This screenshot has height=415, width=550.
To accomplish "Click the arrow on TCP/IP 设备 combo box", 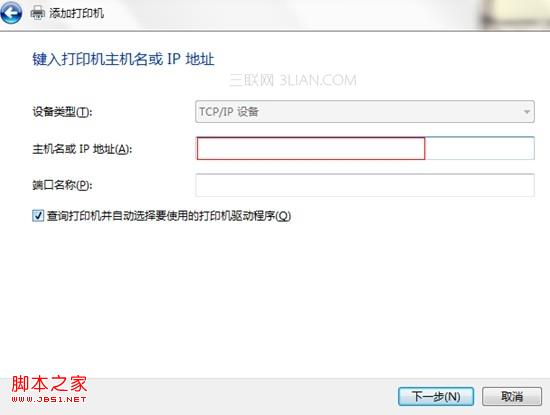I will 526,112.
